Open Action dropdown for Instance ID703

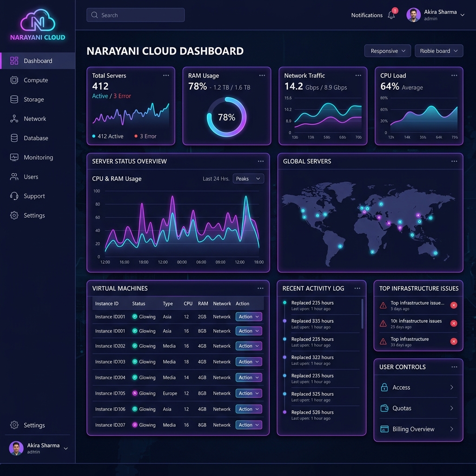(x=249, y=362)
